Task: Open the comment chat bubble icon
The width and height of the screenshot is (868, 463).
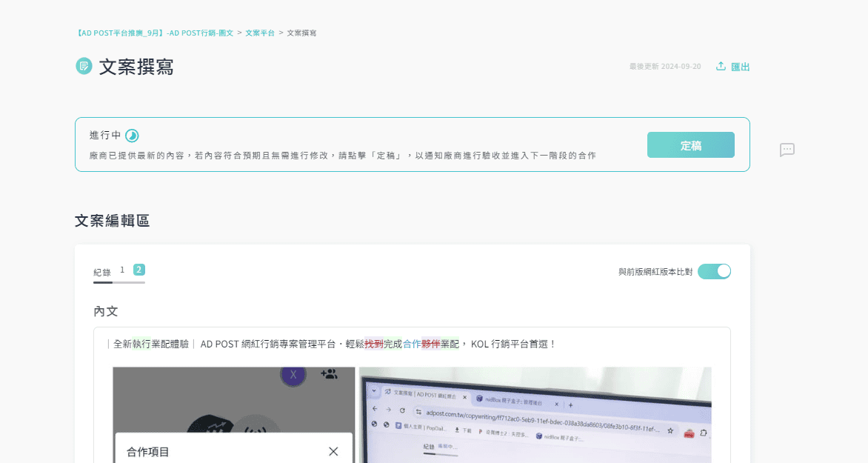Action: pos(787,150)
